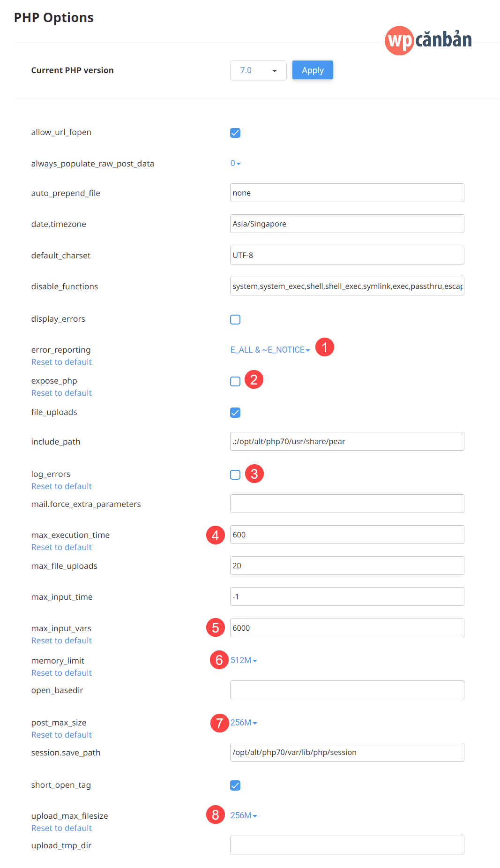500x868 pixels.
Task: Select the max_input_vars value field
Action: 347,627
